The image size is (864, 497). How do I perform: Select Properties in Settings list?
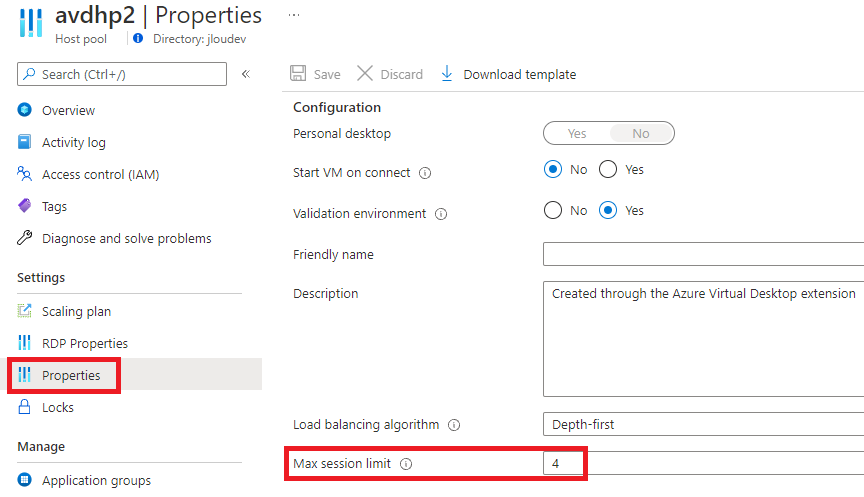(71, 375)
